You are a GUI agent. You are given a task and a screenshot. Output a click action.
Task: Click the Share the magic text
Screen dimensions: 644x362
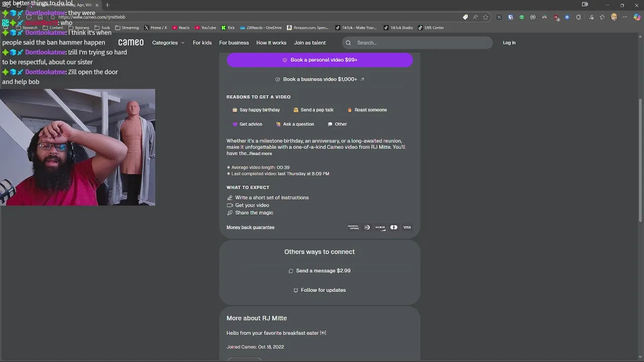[254, 213]
